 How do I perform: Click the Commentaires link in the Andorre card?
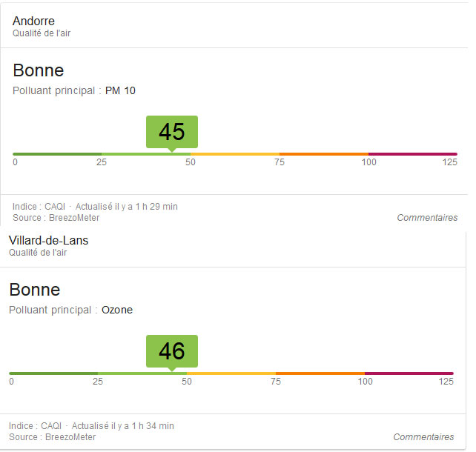pyautogui.click(x=427, y=218)
